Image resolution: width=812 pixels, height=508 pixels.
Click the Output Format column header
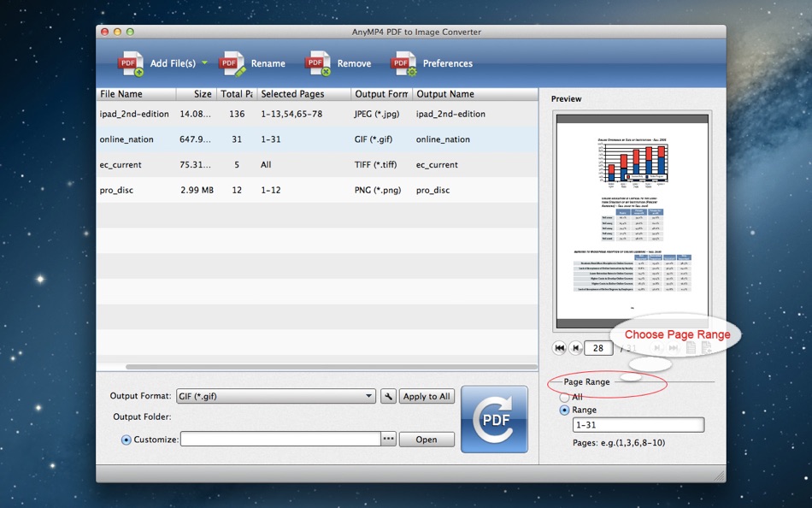[x=382, y=94]
